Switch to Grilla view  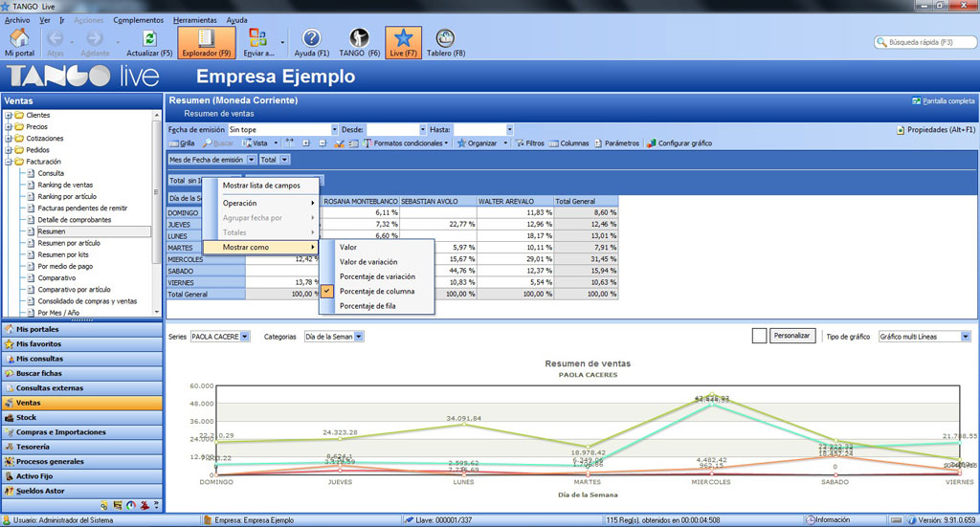click(182, 143)
